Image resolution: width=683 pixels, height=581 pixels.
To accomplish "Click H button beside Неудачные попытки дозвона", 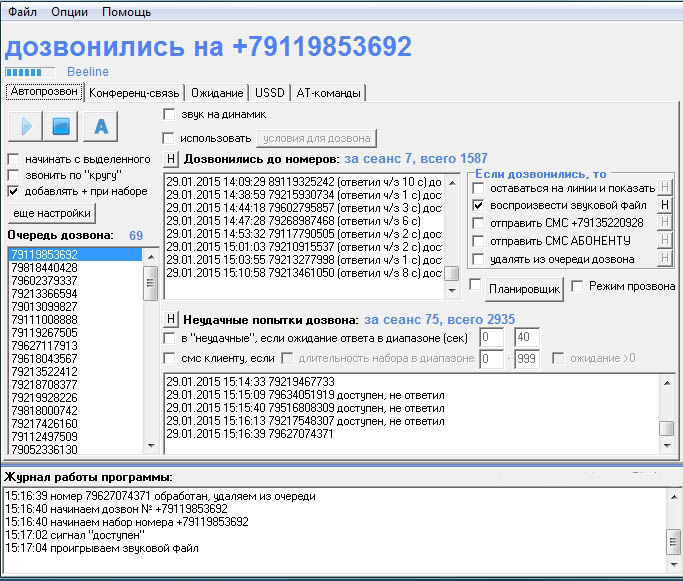I will pos(170,319).
